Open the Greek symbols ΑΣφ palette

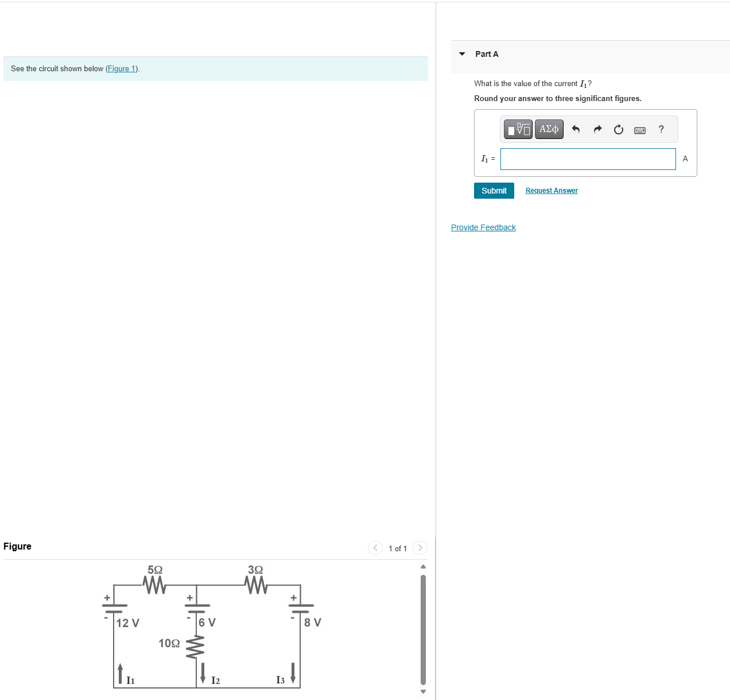click(x=549, y=129)
